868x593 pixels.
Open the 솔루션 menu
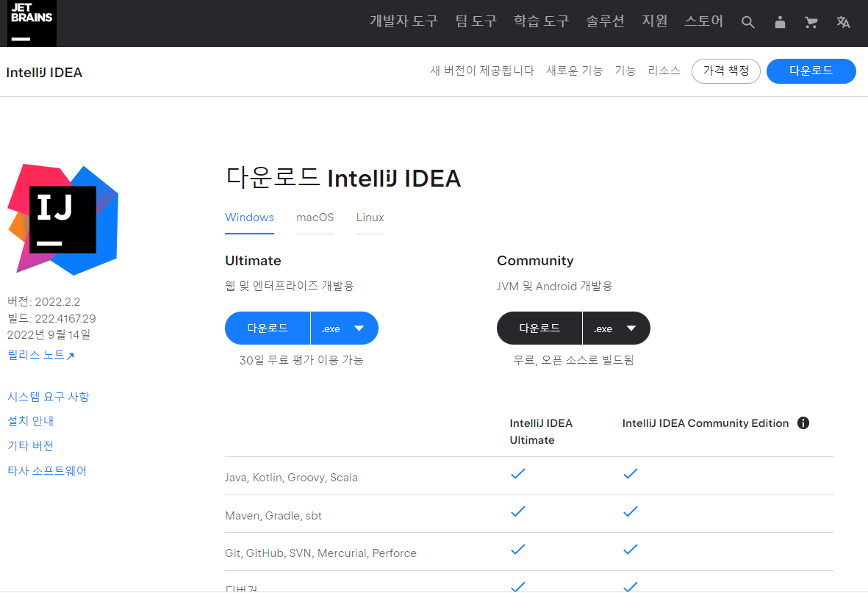(605, 21)
